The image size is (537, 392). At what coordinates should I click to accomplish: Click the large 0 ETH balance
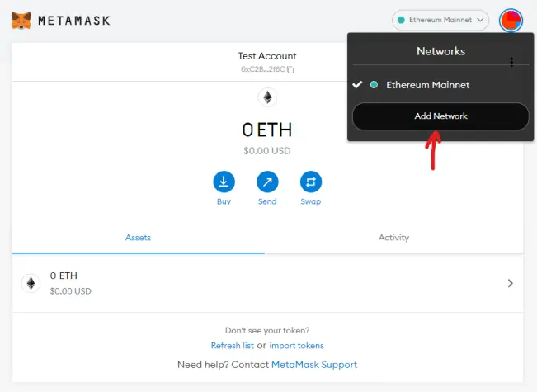[267, 130]
